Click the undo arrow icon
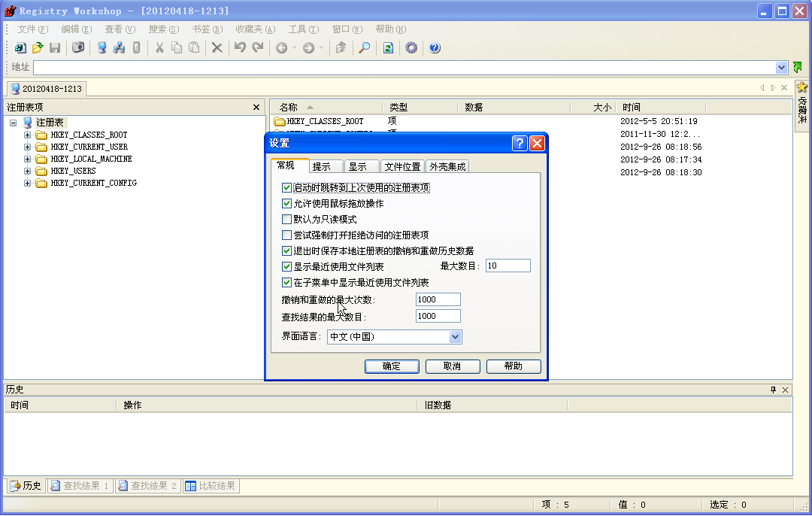This screenshot has height=516, width=812. (240, 48)
